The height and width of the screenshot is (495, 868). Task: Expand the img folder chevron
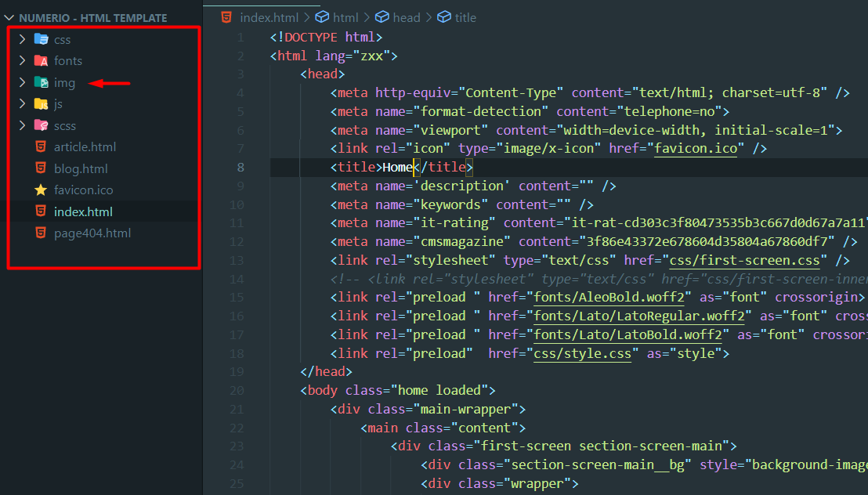coord(22,82)
